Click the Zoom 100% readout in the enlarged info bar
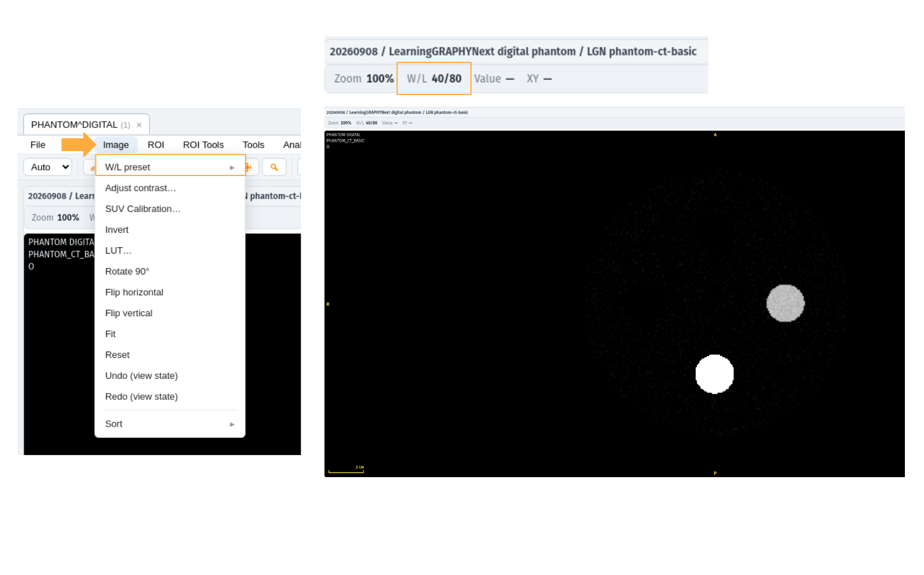The image size is (924, 575). [x=364, y=78]
